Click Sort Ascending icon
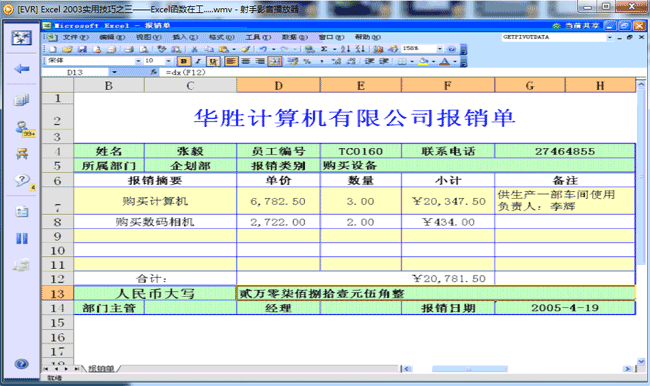 point(345,49)
